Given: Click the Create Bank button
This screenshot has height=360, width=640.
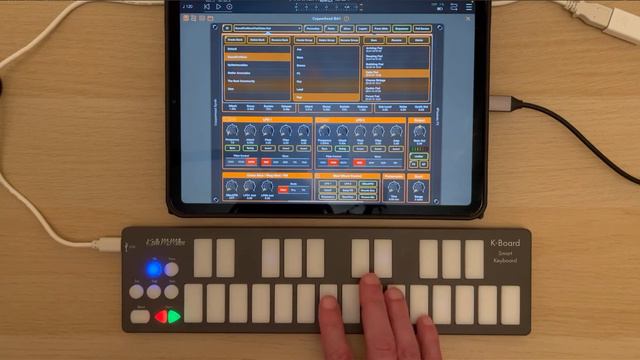Looking at the screenshot, I should (x=235, y=40).
